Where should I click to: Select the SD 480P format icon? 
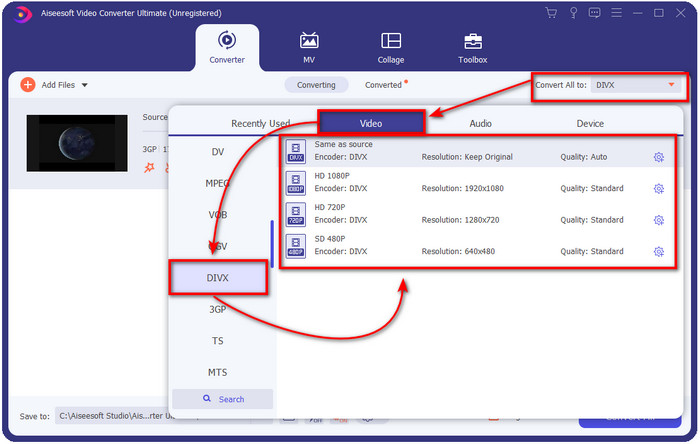[296, 246]
